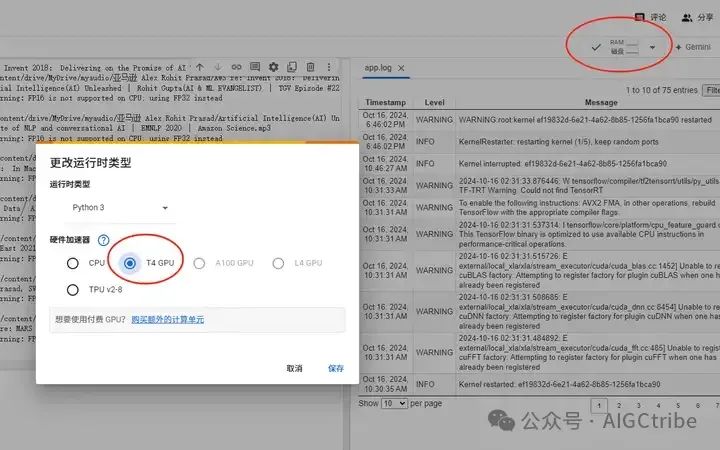Click 'AVX2 FMA' TensorFlow rebuild message

(x=587, y=208)
